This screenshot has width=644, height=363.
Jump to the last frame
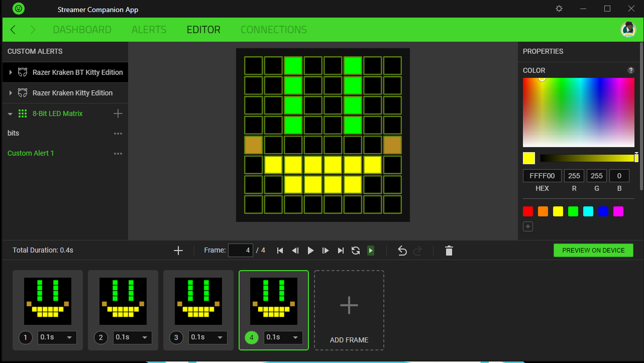(x=341, y=250)
